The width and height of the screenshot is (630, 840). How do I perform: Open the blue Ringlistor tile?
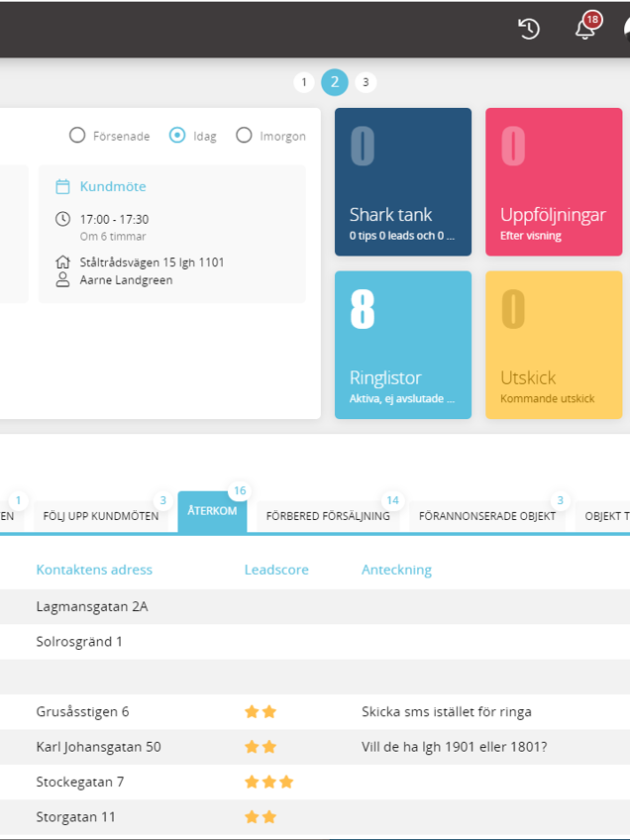point(402,345)
